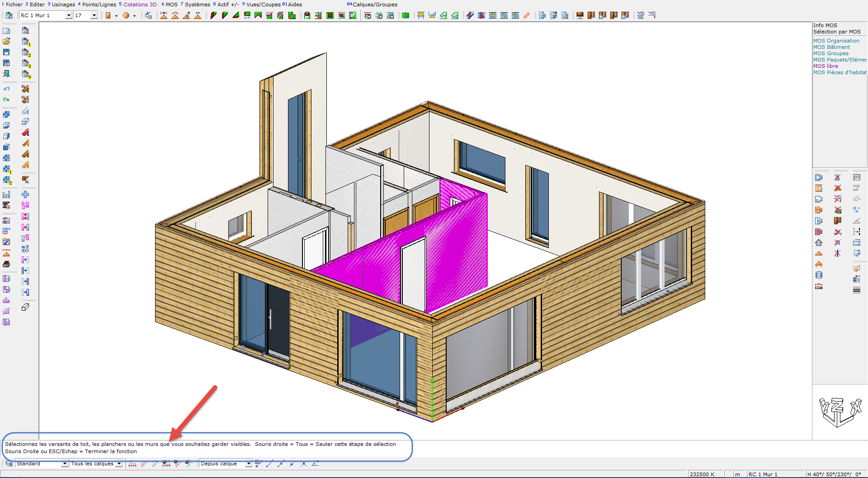Click the 'MOS libre' link

click(x=826, y=66)
